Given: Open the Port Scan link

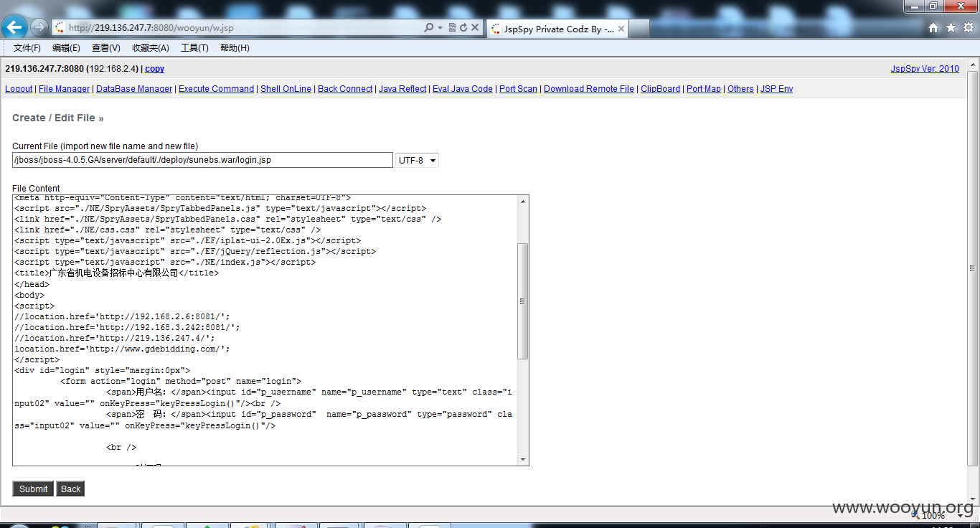Looking at the screenshot, I should pos(518,89).
